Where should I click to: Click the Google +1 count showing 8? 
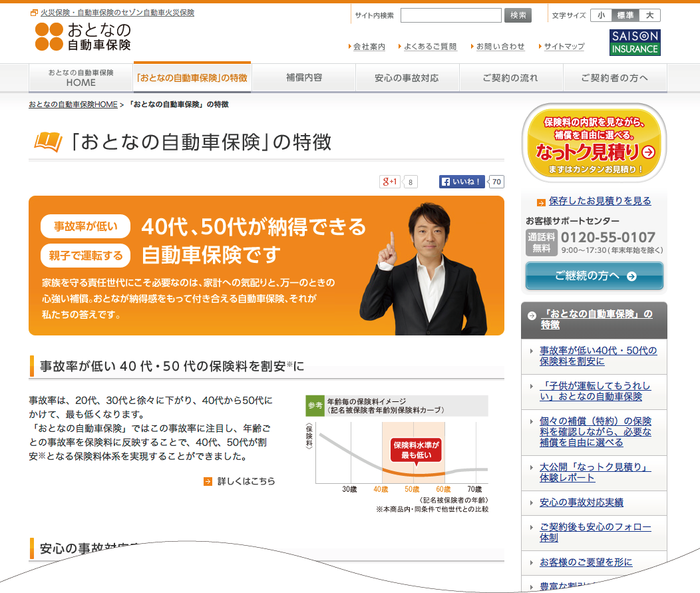point(411,182)
